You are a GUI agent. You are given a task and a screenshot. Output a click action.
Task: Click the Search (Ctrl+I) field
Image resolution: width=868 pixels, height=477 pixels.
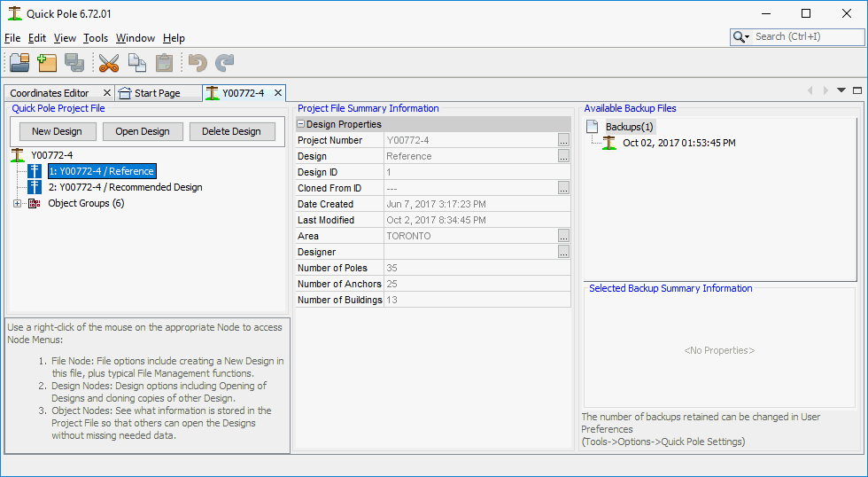pyautogui.click(x=807, y=37)
